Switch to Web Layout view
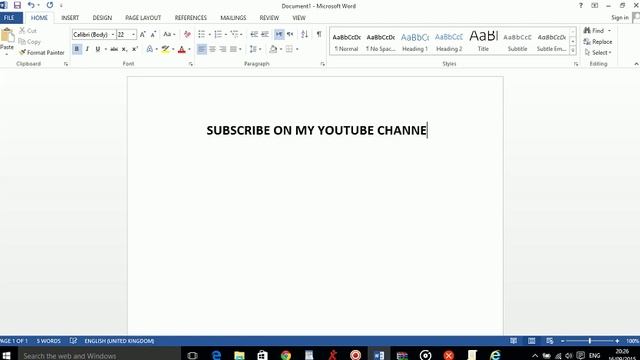This screenshot has height=360, width=640. (x=549, y=341)
